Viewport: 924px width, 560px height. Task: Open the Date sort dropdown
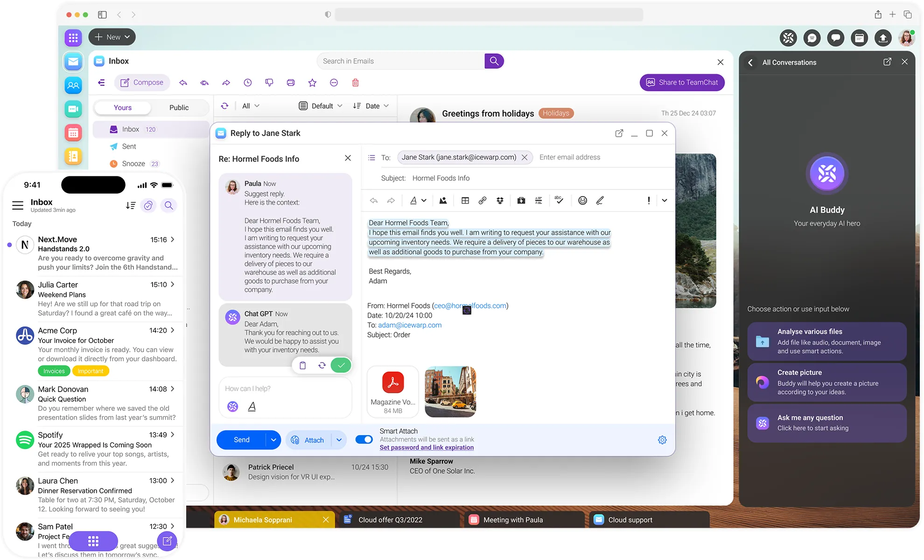371,106
